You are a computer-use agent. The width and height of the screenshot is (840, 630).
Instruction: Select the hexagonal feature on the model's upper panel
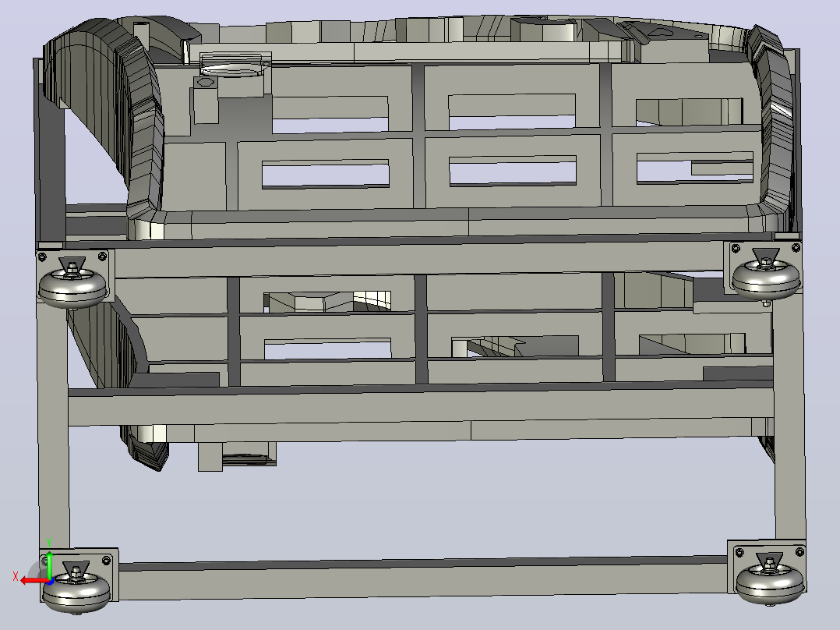click(206, 83)
